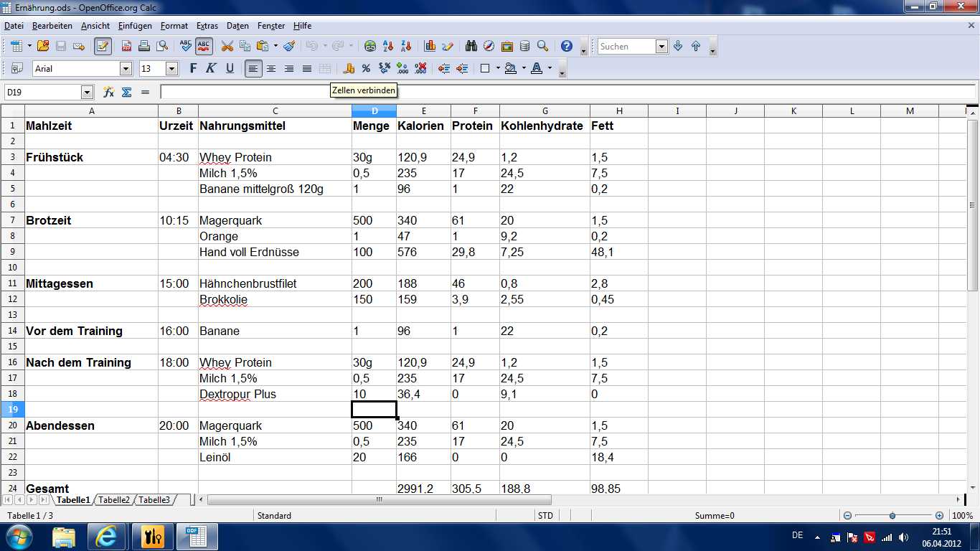Toggle center horizontally alignment
Screen dimensions: 980x551
271,68
